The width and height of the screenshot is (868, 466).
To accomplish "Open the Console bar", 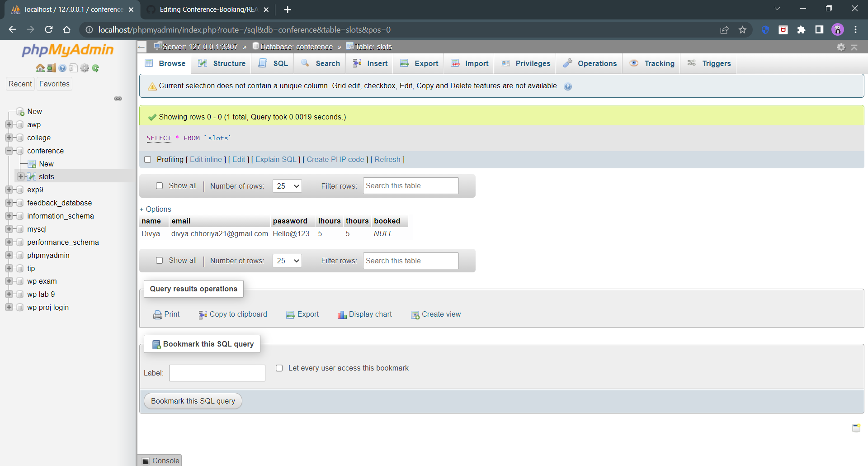I will click(x=160, y=460).
